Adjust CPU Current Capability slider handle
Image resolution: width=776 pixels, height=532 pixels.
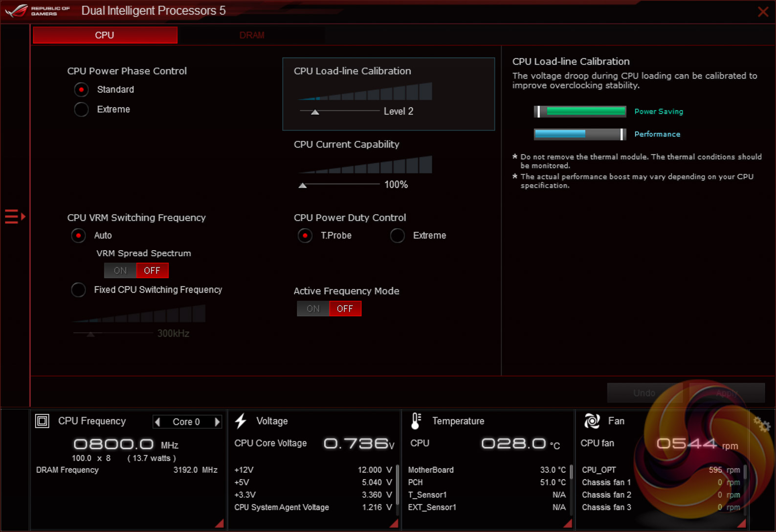(x=303, y=186)
